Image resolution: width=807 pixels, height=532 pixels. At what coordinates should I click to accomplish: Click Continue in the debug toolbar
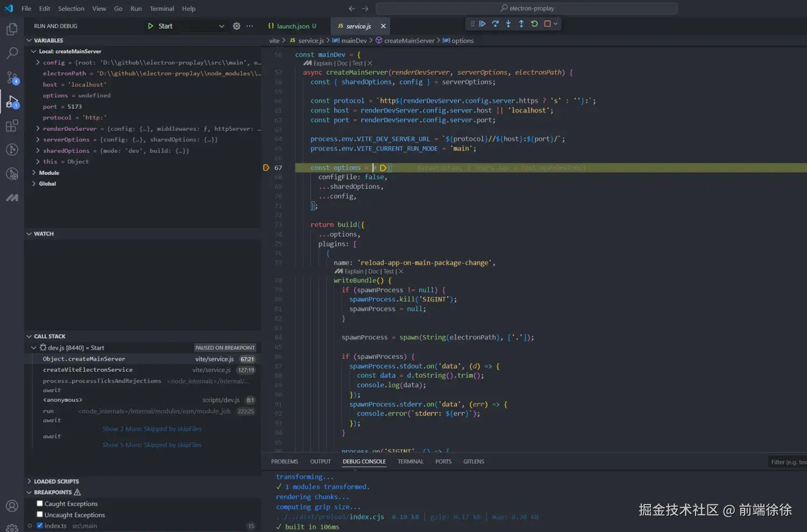coord(483,24)
